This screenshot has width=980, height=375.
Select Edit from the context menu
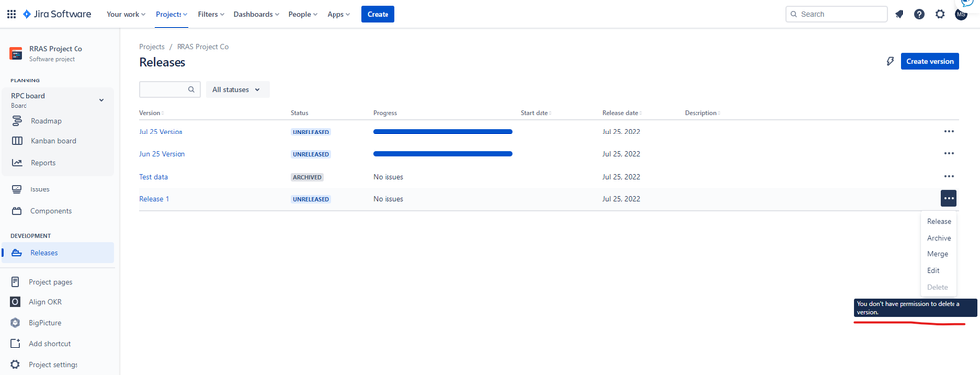pyautogui.click(x=933, y=271)
